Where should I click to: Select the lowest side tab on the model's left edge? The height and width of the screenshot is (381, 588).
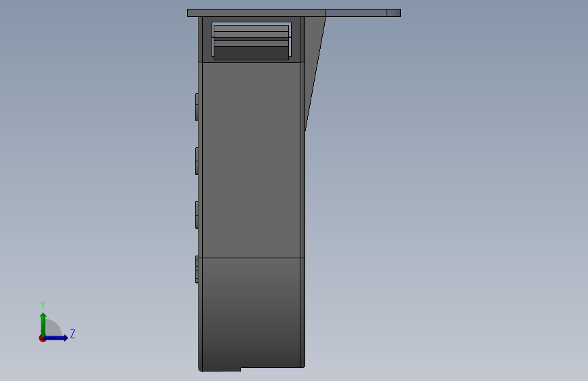[x=197, y=269]
